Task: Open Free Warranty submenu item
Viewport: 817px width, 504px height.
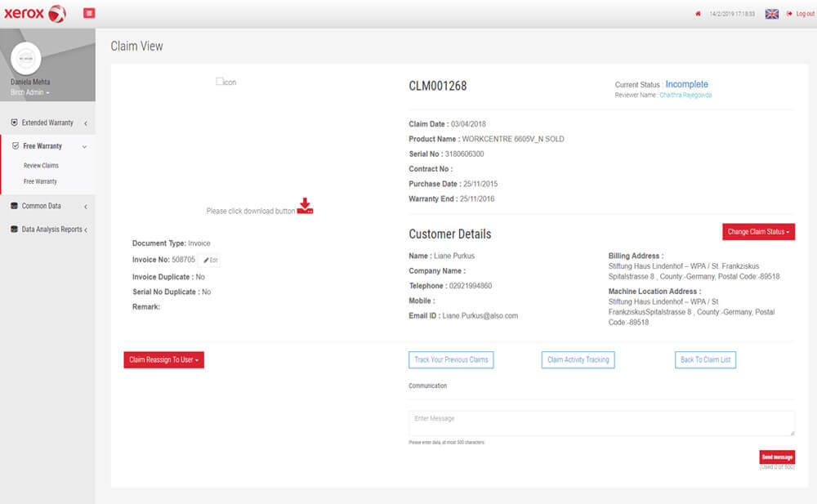Action: (40, 181)
